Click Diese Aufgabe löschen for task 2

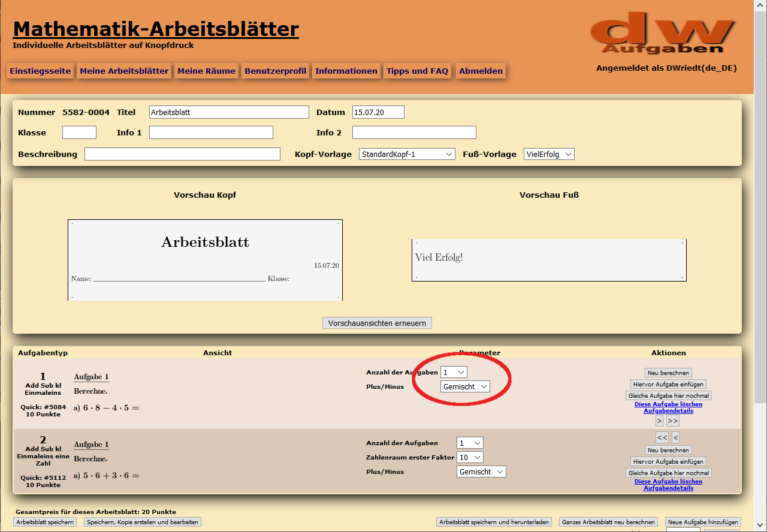click(668, 482)
